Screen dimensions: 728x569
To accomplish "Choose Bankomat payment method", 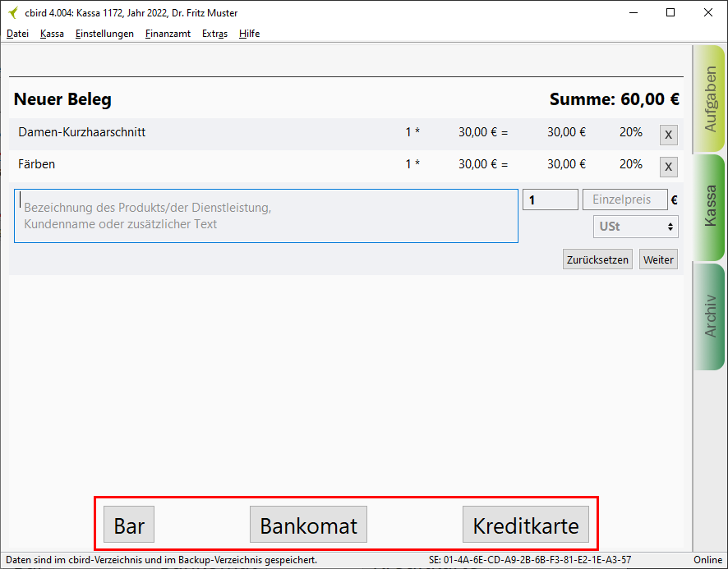I will (x=308, y=525).
